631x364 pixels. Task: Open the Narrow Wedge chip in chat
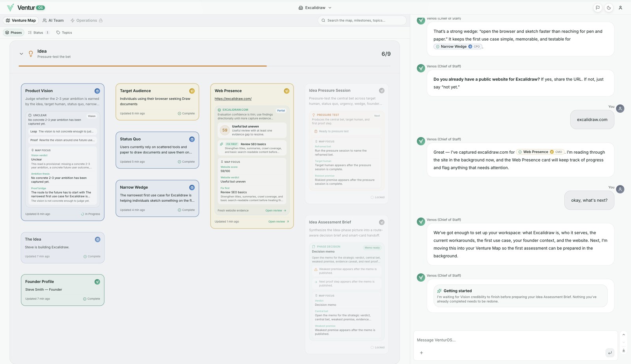pos(457,46)
